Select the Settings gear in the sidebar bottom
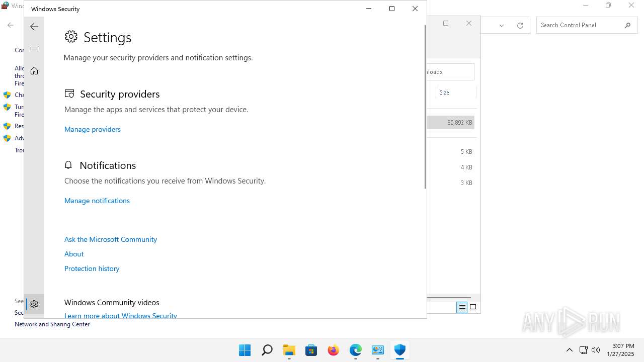 (x=34, y=304)
